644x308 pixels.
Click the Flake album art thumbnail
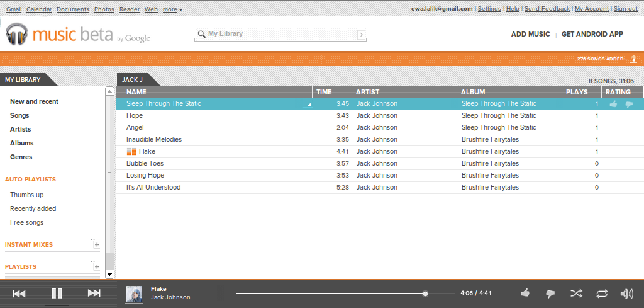click(x=134, y=294)
